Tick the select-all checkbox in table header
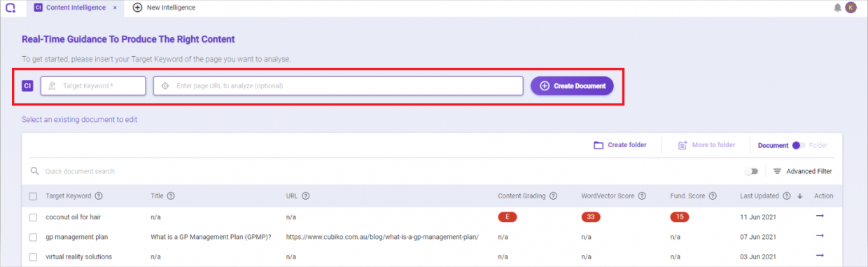 tap(34, 196)
